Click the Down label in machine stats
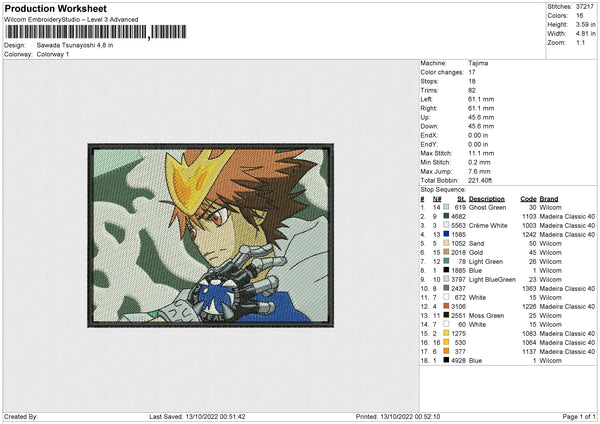This screenshot has height=424, width=600. point(429,126)
